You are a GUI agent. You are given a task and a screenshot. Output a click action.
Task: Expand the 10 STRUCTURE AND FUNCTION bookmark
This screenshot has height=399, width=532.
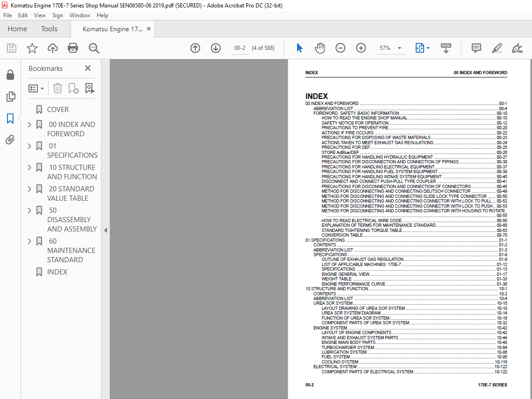point(29,168)
